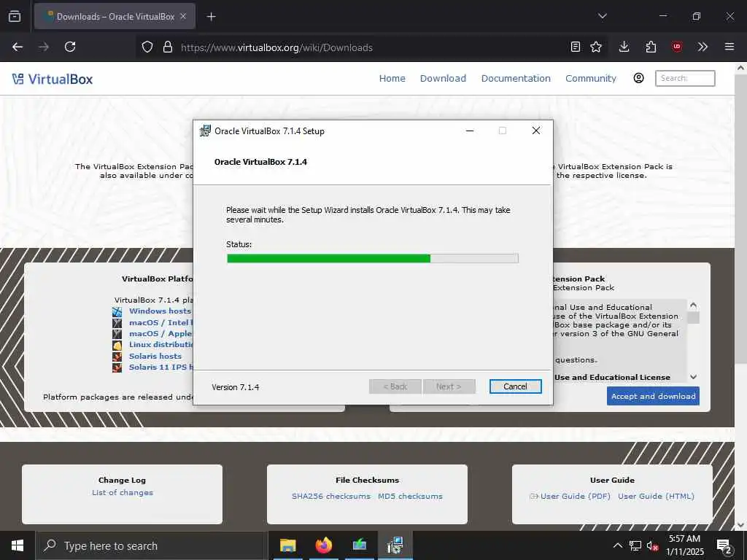Click the network tray icon
Viewport: 747px width, 560px height.
click(x=635, y=545)
